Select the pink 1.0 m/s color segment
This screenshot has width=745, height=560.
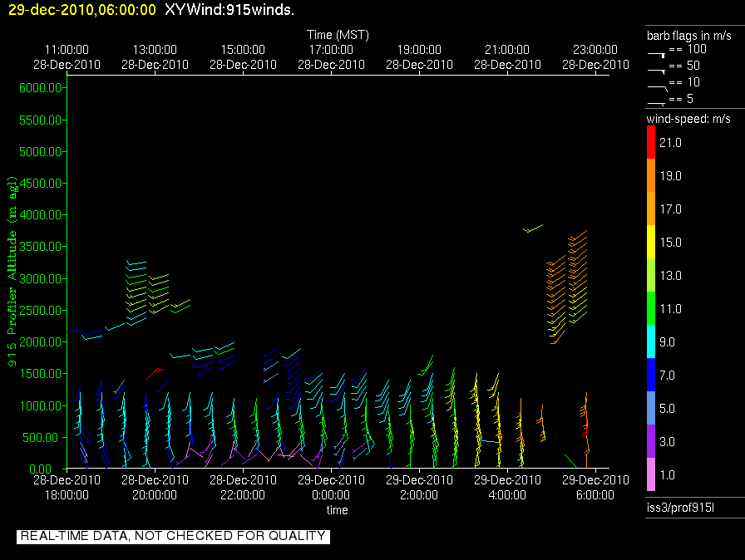pyautogui.click(x=651, y=474)
